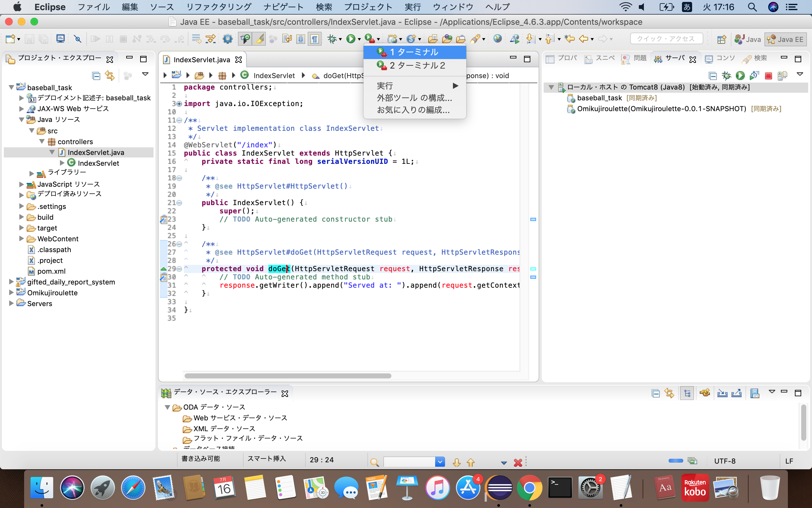
Task: Click the red X status bar icon
Action: [518, 463]
